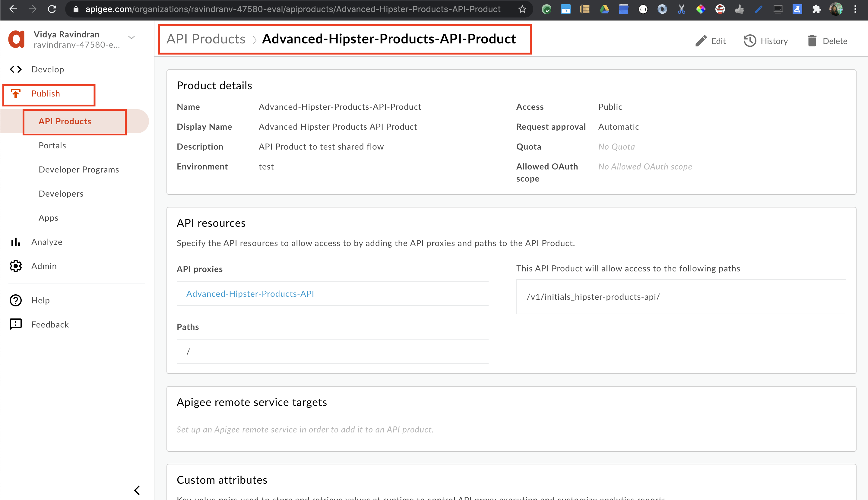Open the thumbs-up extension icon

coord(739,9)
